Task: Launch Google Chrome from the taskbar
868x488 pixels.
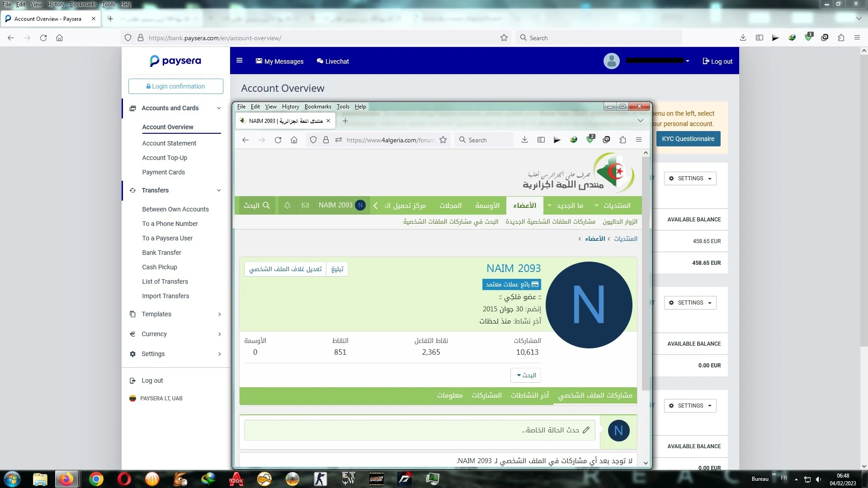Action: [x=96, y=479]
